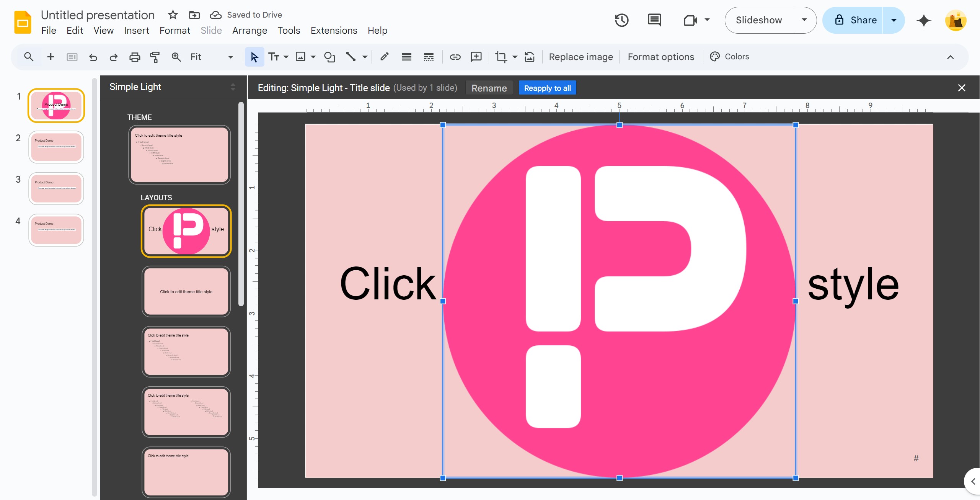Select the arrow Select tool
This screenshot has height=500, width=980.
[254, 57]
